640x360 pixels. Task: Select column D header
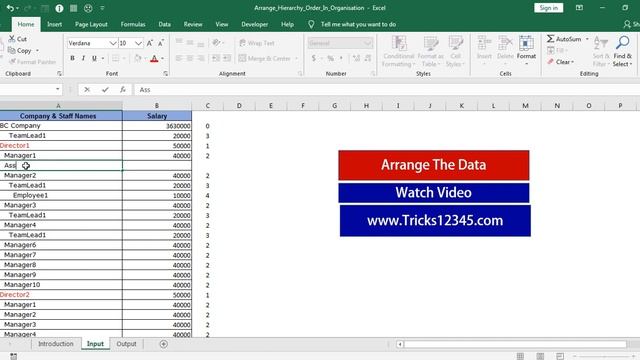(x=239, y=106)
